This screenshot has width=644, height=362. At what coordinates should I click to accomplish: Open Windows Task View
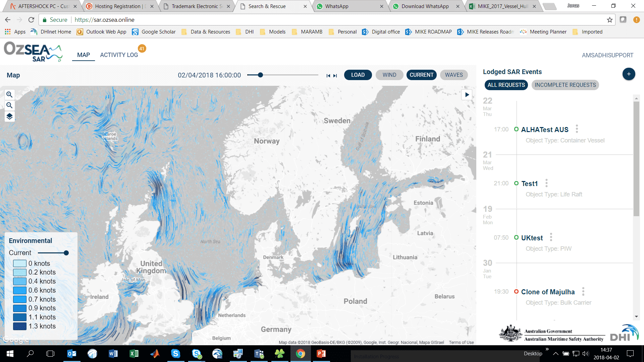click(x=50, y=354)
